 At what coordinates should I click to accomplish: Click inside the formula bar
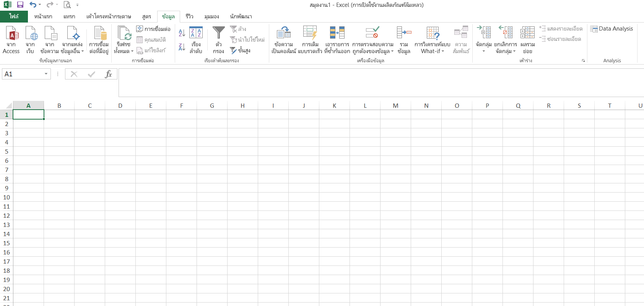[x=381, y=83]
